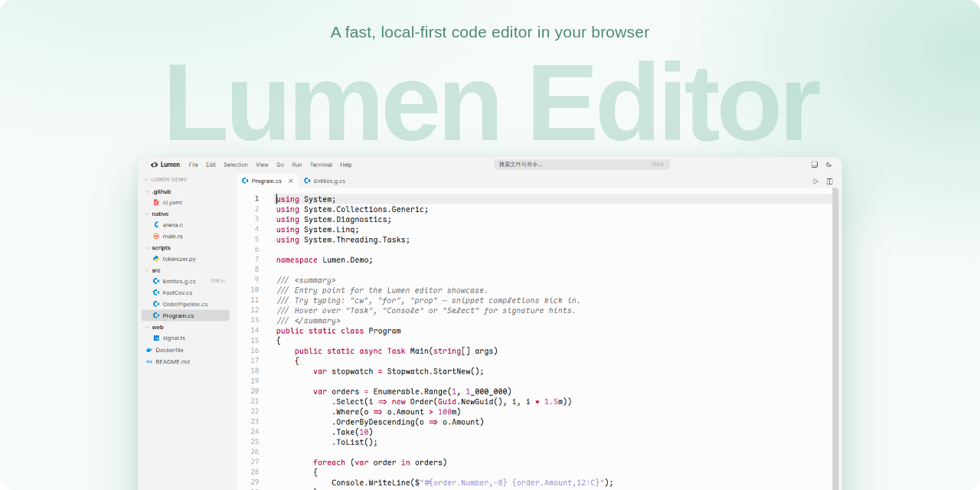This screenshot has height=490, width=980.
Task: Click 'using System.Linq;' line
Action: pos(318,230)
